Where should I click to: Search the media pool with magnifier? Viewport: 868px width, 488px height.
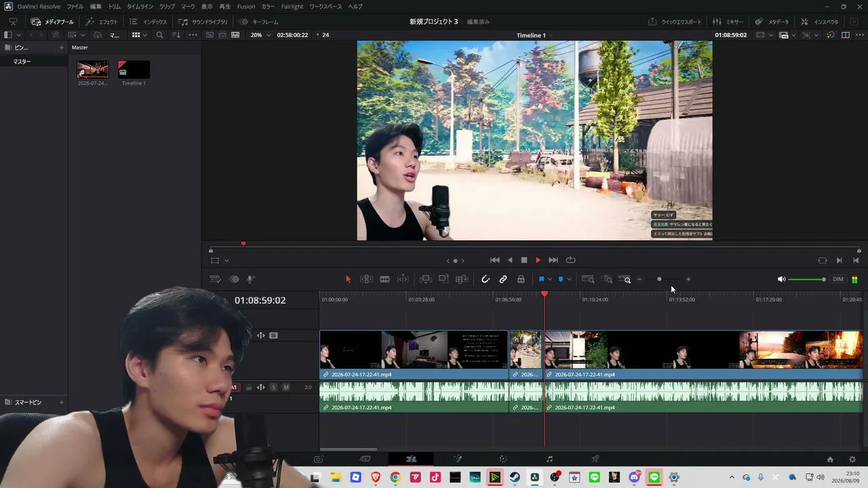(159, 35)
